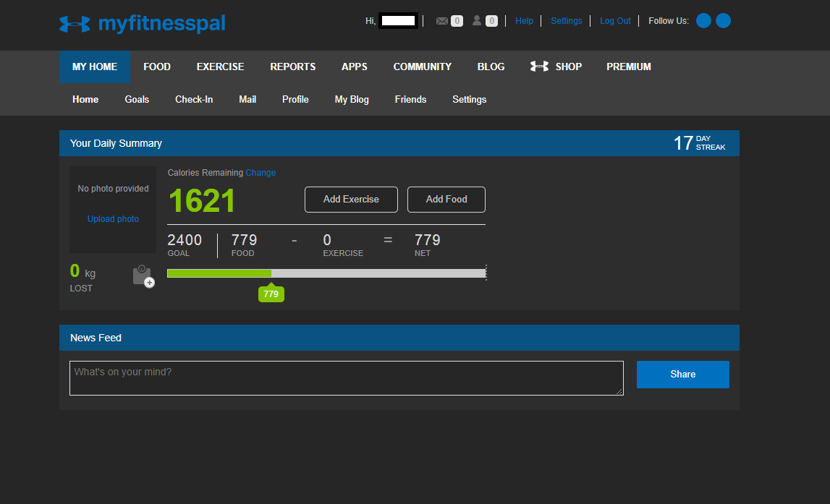Click the Change calories link
Viewport: 830px width, 504px height.
(x=261, y=173)
